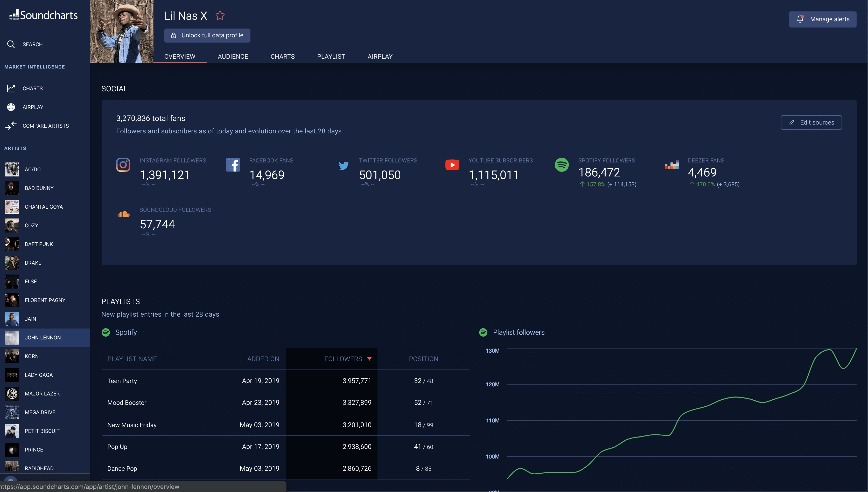Open the Pop Up playlist row
This screenshot has width=868, height=492.
tap(286, 447)
